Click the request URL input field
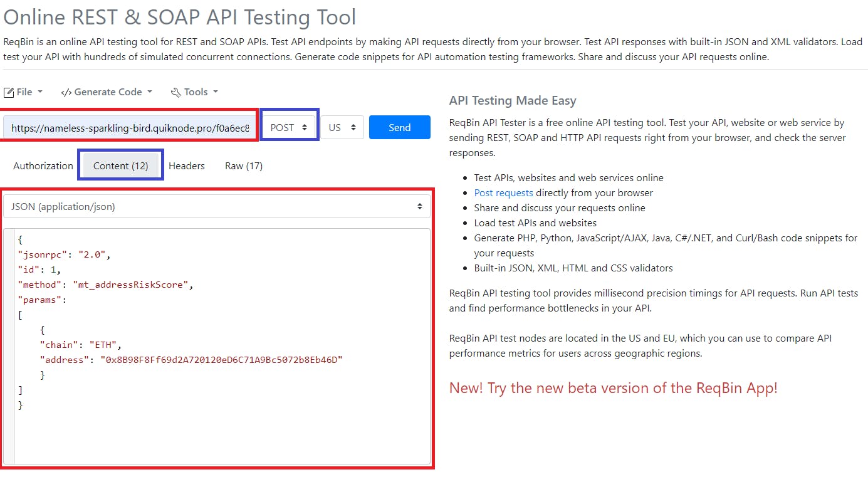The image size is (868, 477). 130,128
